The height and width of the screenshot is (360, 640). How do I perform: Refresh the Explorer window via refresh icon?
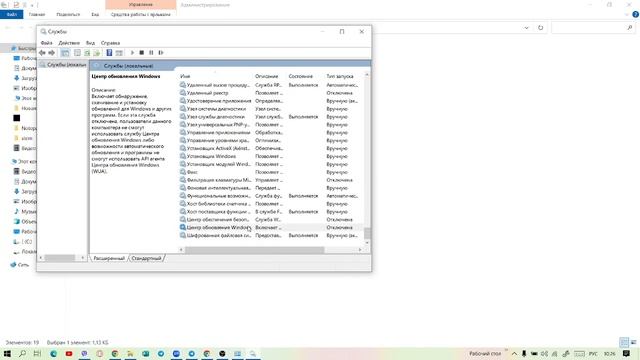tap(540, 28)
